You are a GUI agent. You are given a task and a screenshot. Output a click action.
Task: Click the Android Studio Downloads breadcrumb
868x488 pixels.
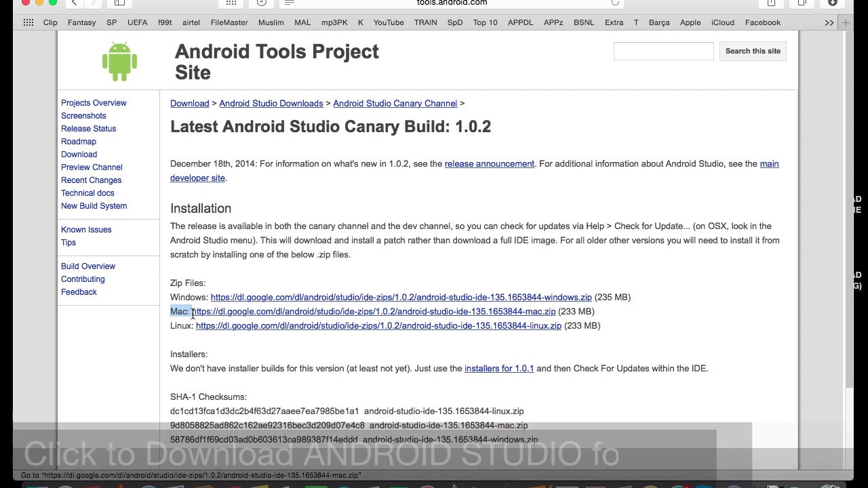(271, 104)
